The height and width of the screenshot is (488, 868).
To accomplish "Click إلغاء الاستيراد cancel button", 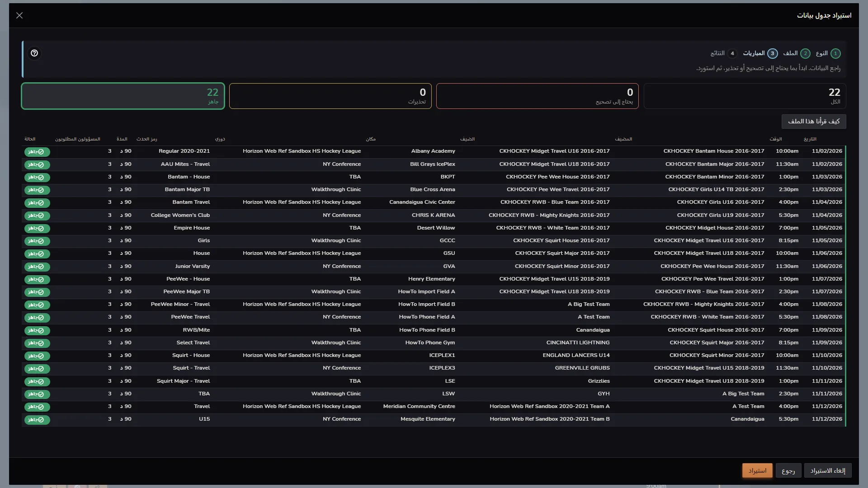I will [x=828, y=470].
